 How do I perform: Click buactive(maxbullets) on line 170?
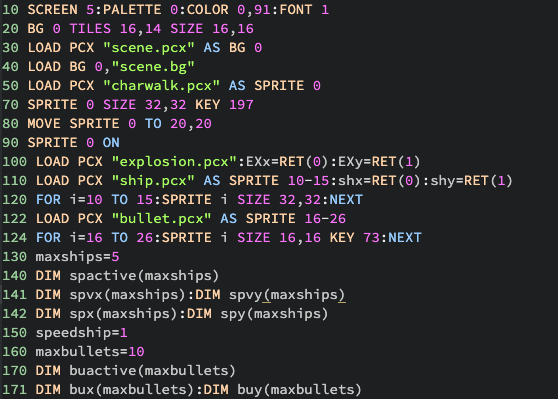click(x=153, y=371)
